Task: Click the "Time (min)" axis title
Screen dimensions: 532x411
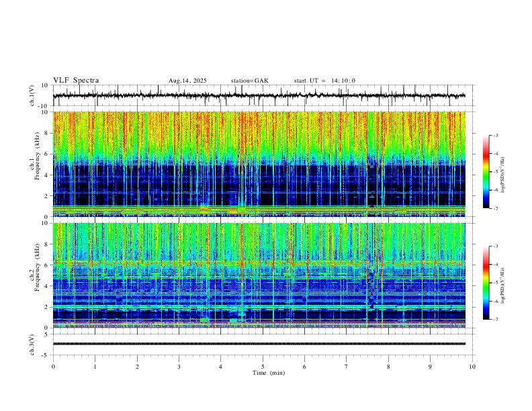Action: tap(269, 373)
